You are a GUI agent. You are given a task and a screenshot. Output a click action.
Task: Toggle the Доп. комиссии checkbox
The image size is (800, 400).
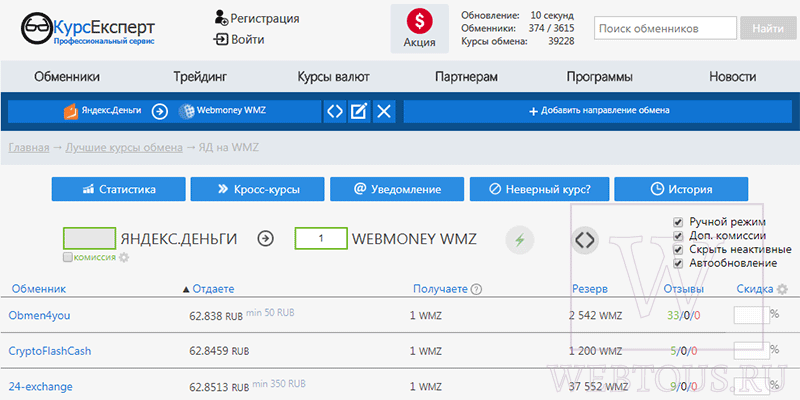point(678,236)
